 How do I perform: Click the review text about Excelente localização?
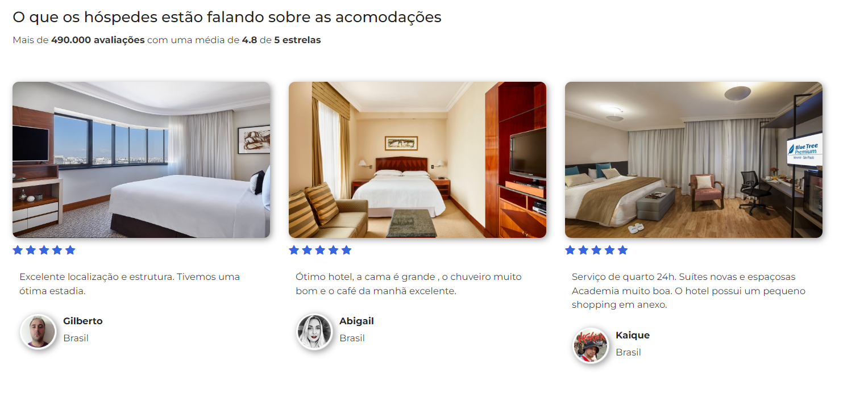[x=130, y=284]
